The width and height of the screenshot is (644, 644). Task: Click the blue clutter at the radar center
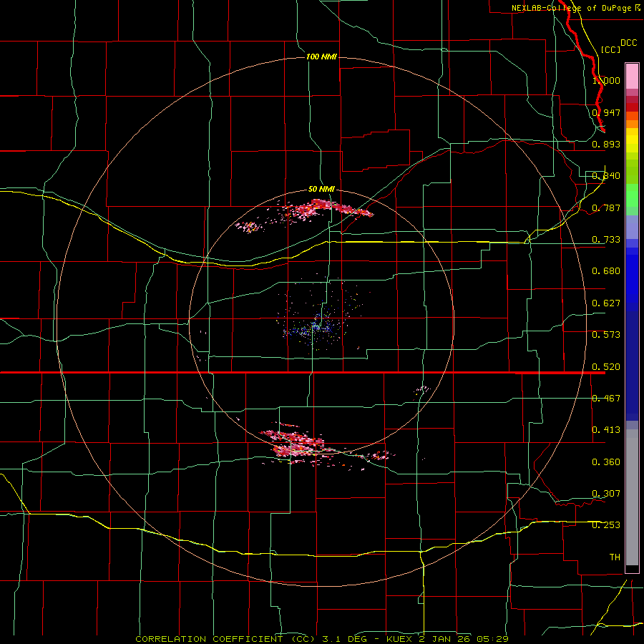tap(316, 327)
